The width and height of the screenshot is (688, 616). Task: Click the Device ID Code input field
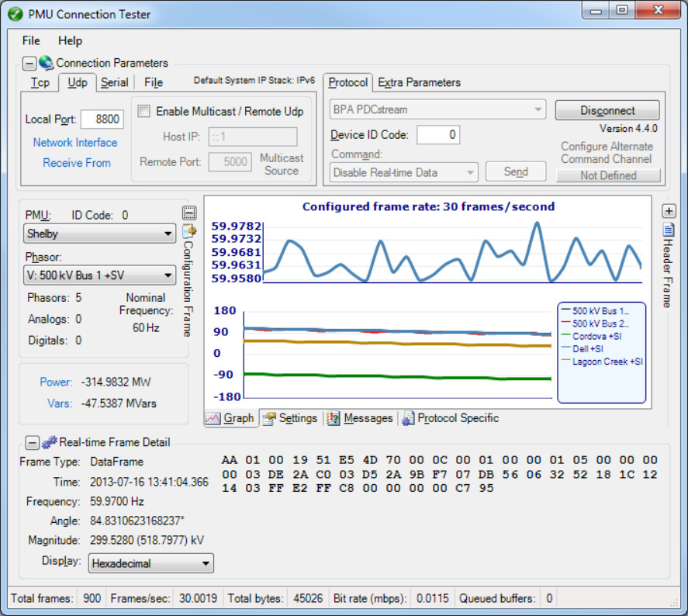coord(438,135)
